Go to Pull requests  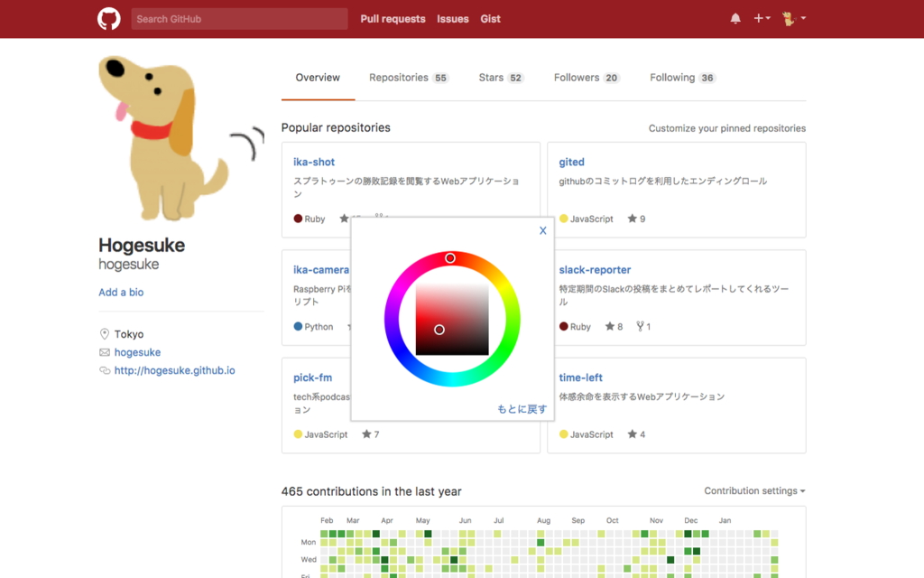pos(393,19)
